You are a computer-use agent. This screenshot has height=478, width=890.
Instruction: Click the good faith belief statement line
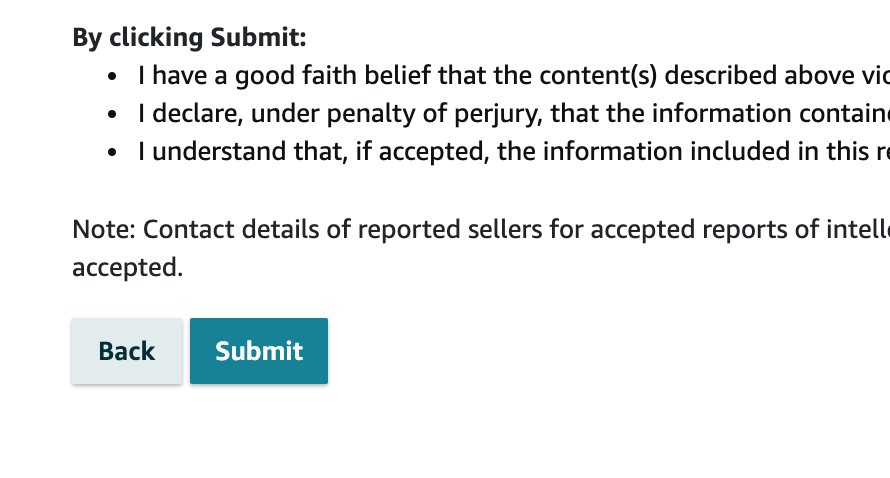[500, 76]
